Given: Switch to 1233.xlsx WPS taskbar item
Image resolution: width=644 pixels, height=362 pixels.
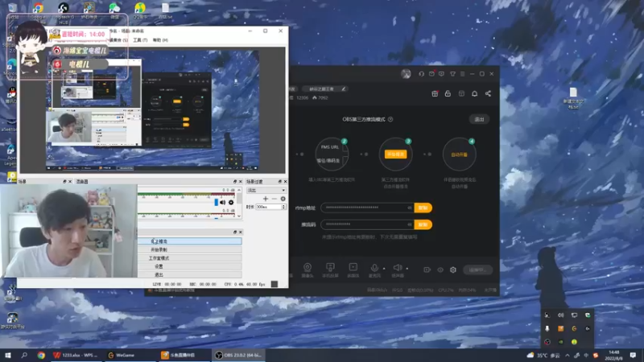Looking at the screenshot, I should pos(76,355).
